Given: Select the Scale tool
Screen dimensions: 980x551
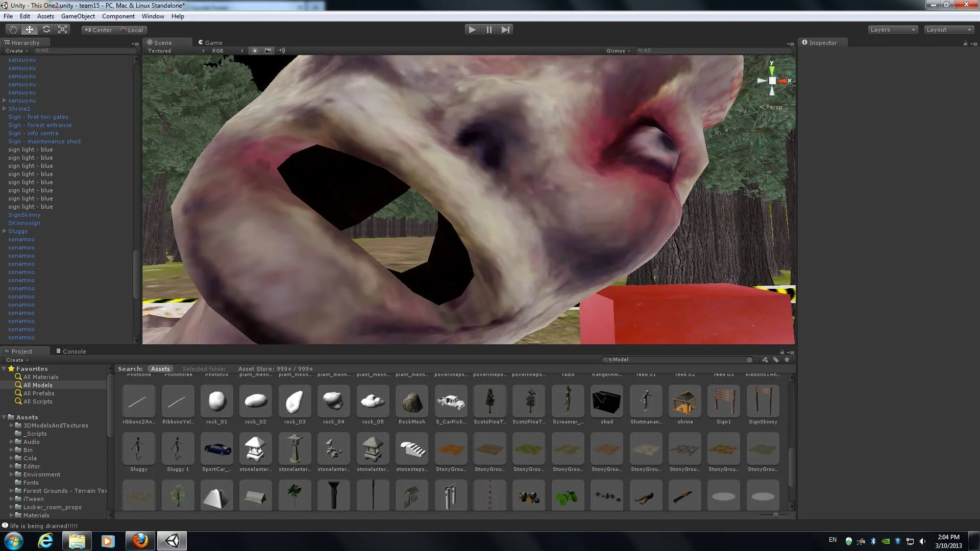Looking at the screenshot, I should [x=63, y=30].
